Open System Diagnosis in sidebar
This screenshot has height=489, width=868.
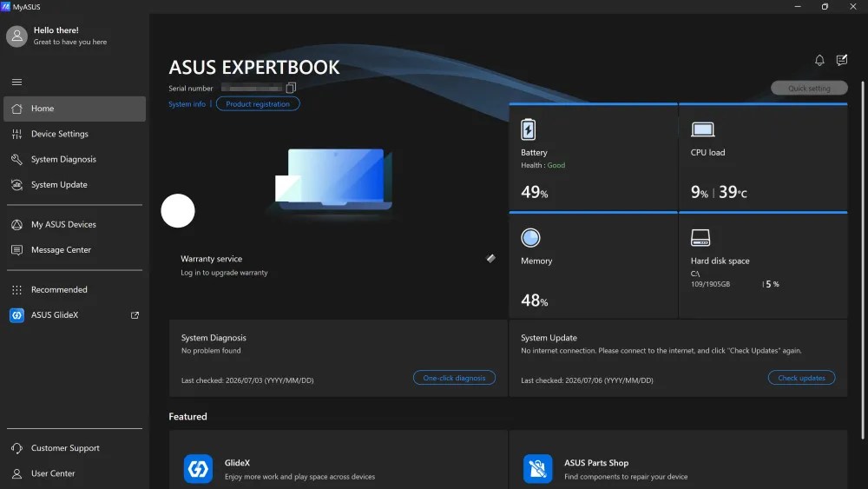[75, 160]
